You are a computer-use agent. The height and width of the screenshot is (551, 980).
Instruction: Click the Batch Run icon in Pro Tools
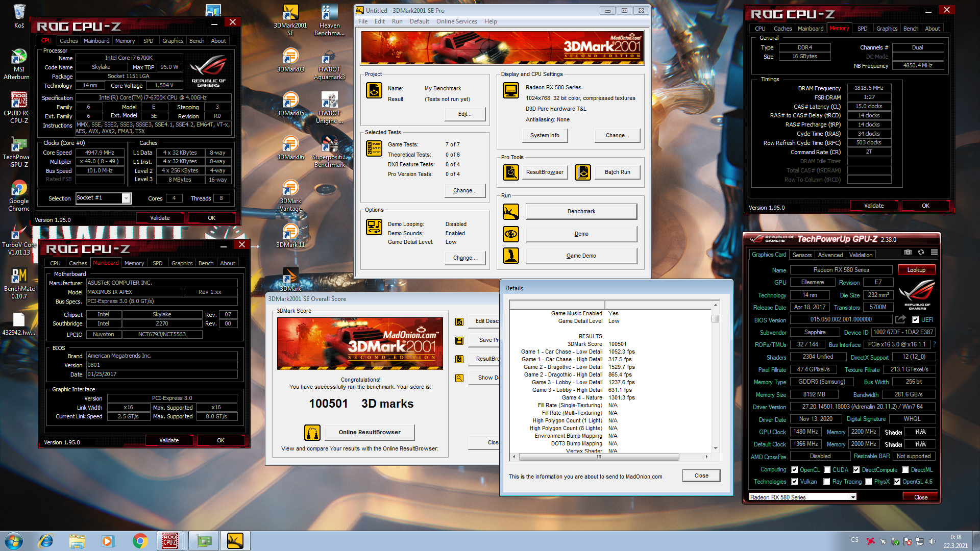point(583,172)
